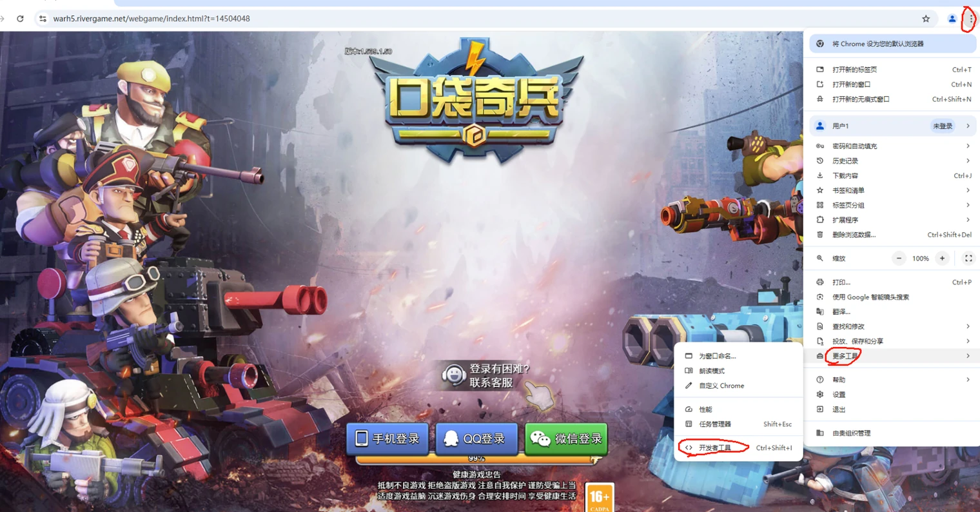Click the 100% zoom level value
This screenshot has height=512, width=980.
920,259
